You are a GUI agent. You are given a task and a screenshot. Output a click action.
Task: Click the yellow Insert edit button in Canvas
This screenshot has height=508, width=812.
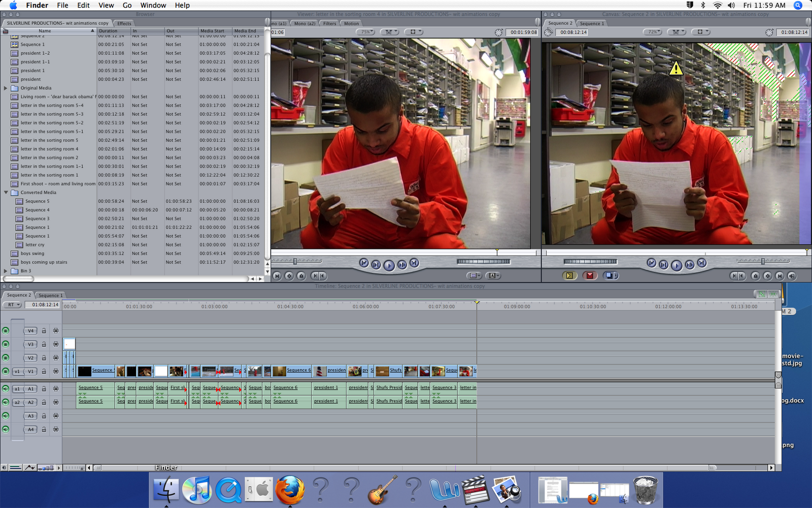pyautogui.click(x=569, y=276)
